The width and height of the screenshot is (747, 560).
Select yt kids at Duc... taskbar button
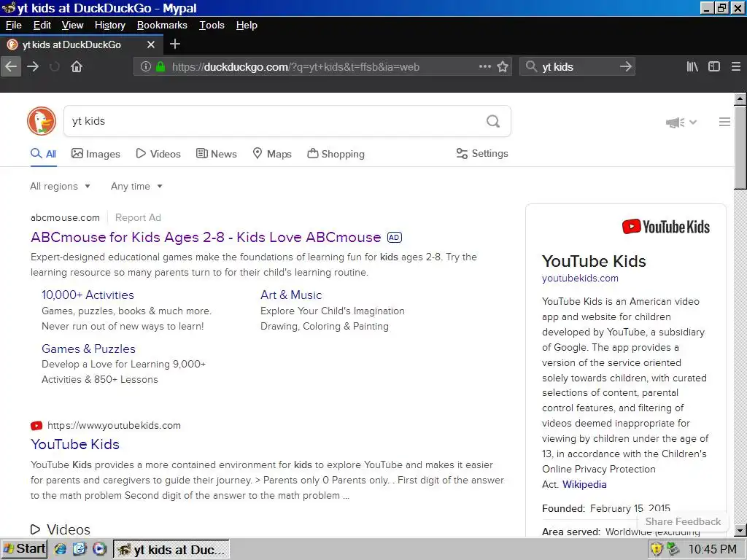point(171,550)
